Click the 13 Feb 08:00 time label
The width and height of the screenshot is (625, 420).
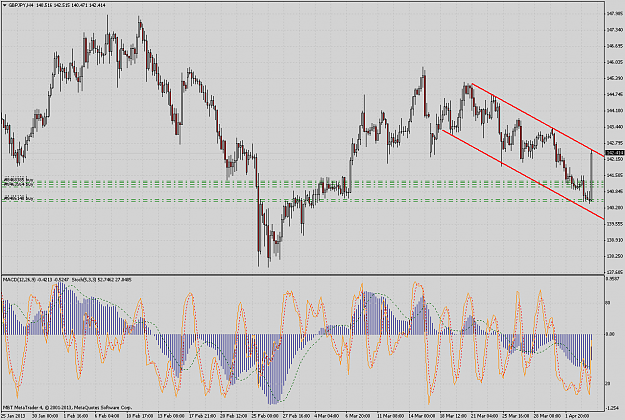click(171, 416)
